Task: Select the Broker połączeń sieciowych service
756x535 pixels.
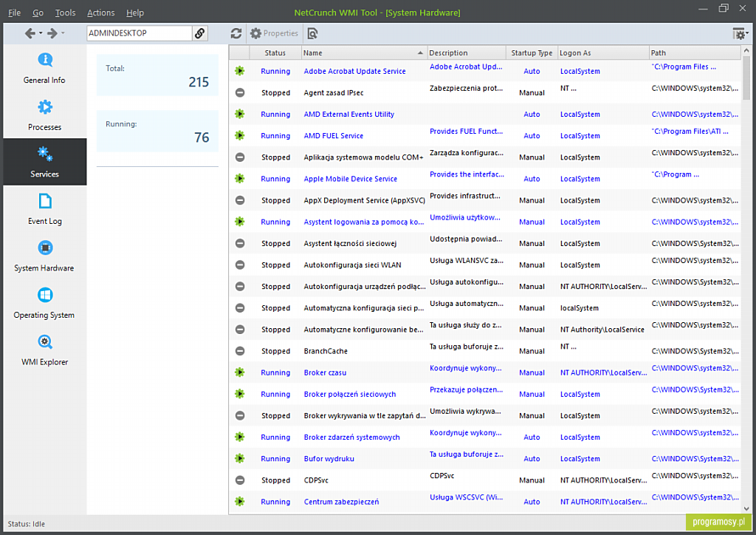Action: coord(349,394)
